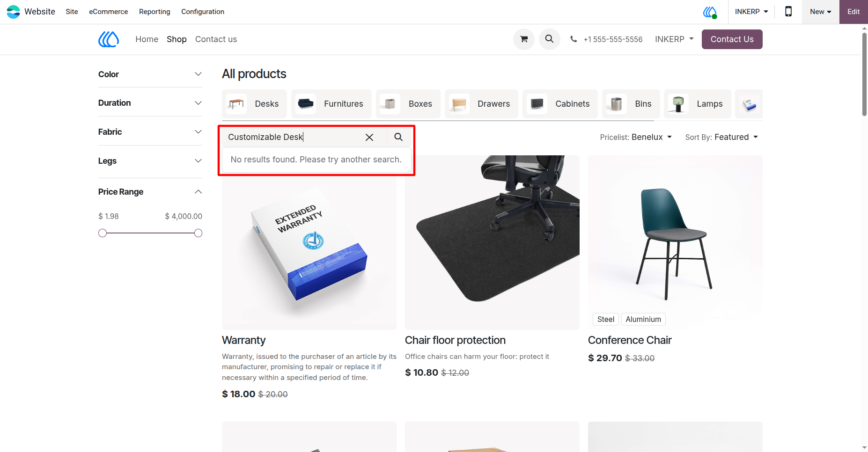Open the New dropdown
This screenshot has height=452, width=868.
(x=820, y=12)
